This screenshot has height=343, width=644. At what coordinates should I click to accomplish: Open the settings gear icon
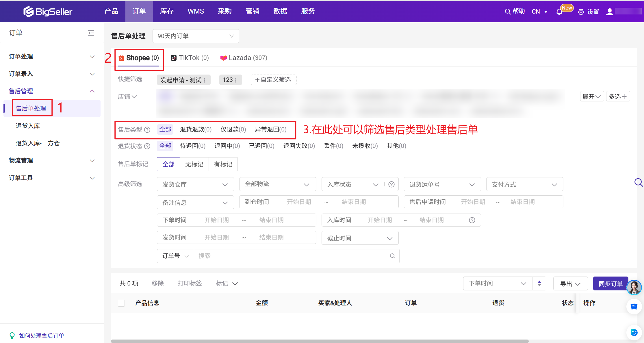pos(581,12)
